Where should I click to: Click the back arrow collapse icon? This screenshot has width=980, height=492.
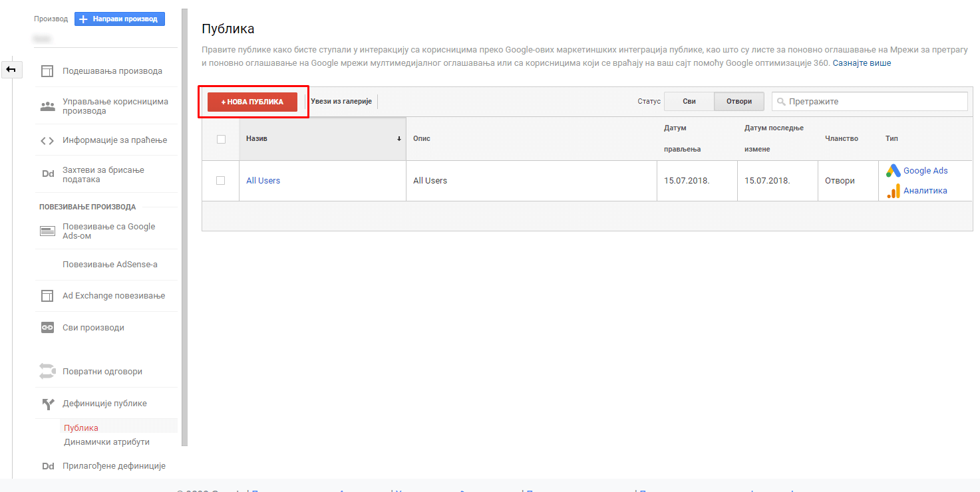(x=11, y=69)
